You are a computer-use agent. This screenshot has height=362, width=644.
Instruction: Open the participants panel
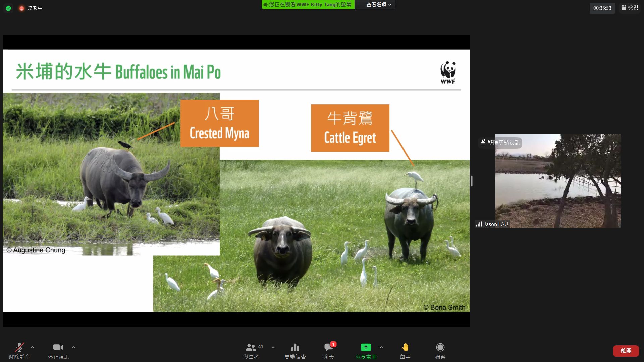(251, 351)
